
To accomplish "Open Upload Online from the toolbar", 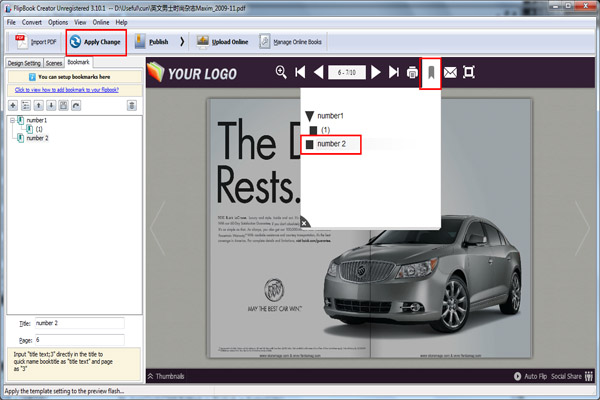I will tap(222, 42).
